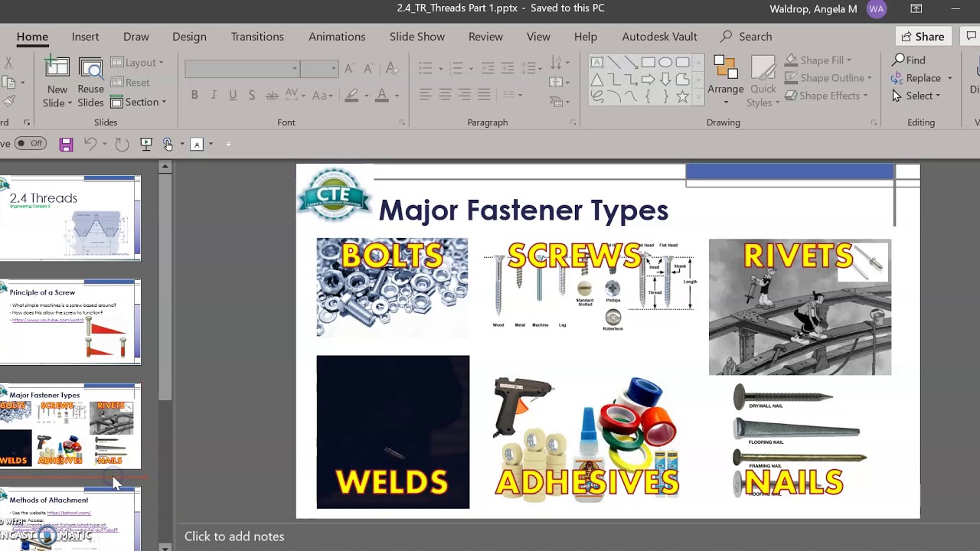980x551 pixels.
Task: Open the Paragraph group dialog launcher
Action: 573,122
